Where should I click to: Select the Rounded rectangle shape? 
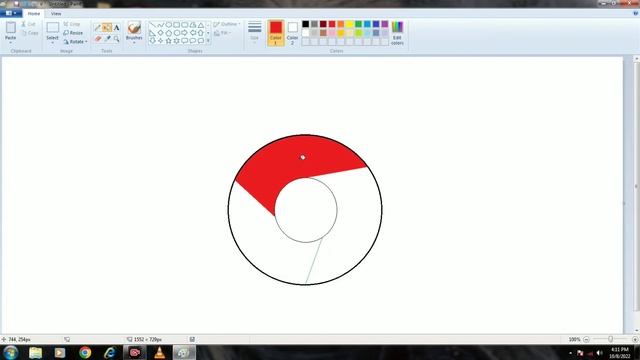(x=184, y=25)
